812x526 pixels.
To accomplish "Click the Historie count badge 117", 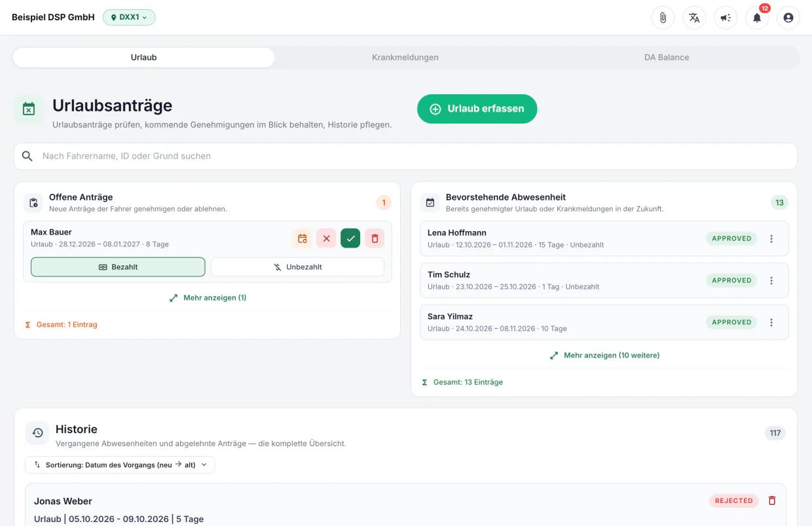I will tap(775, 433).
